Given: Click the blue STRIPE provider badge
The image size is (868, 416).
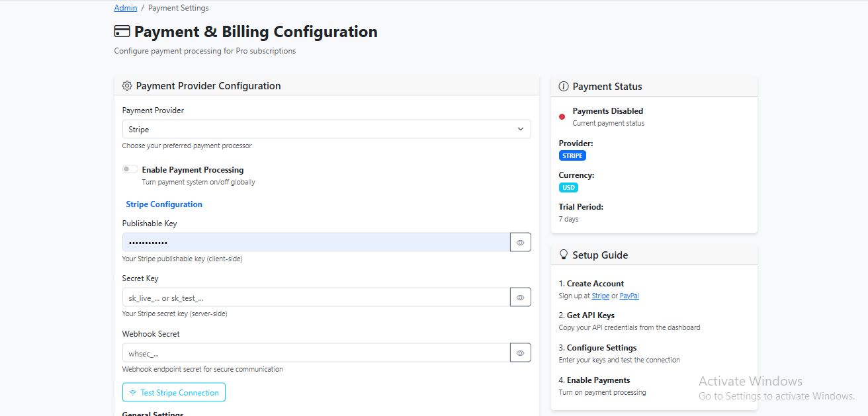Looking at the screenshot, I should [x=572, y=155].
